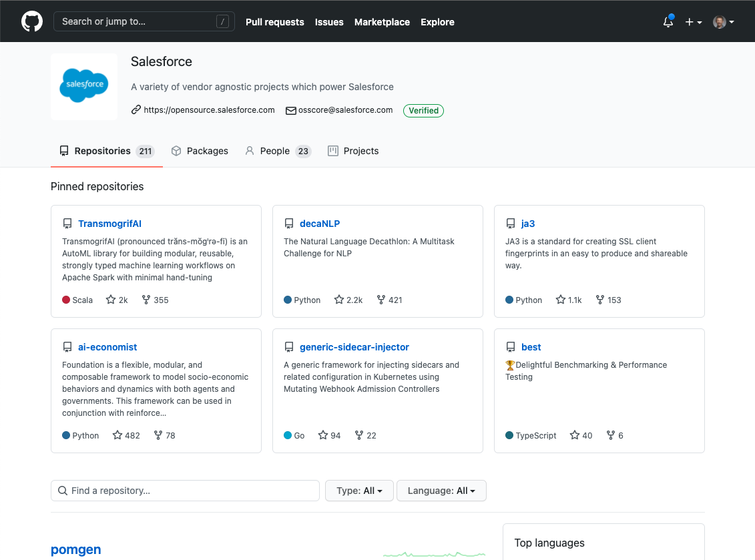Click the Go language color dot
The height and width of the screenshot is (560, 755).
click(288, 435)
